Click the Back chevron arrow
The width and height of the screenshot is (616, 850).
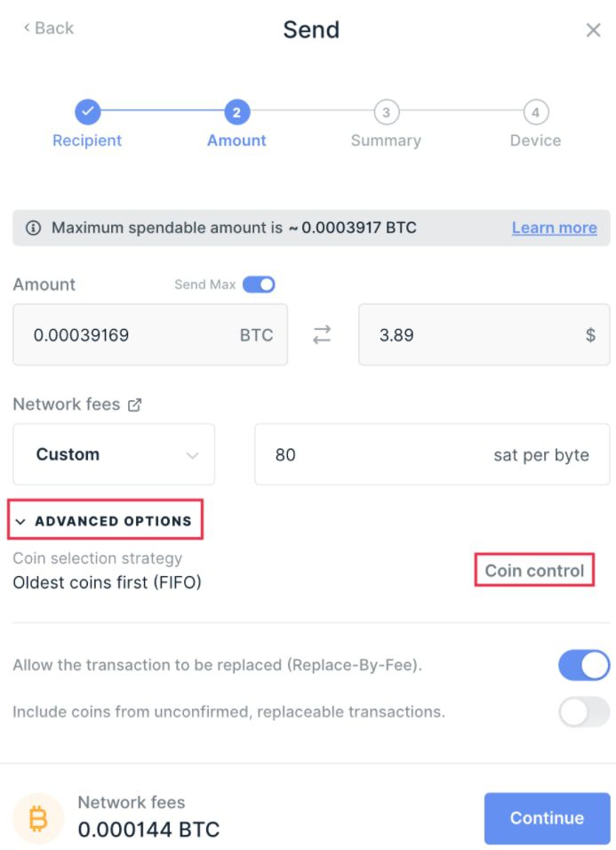pyautogui.click(x=27, y=28)
